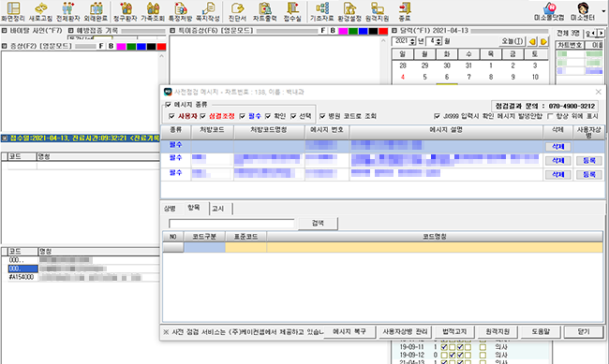
Task: Click the 법적고지 button
Action: [454, 332]
